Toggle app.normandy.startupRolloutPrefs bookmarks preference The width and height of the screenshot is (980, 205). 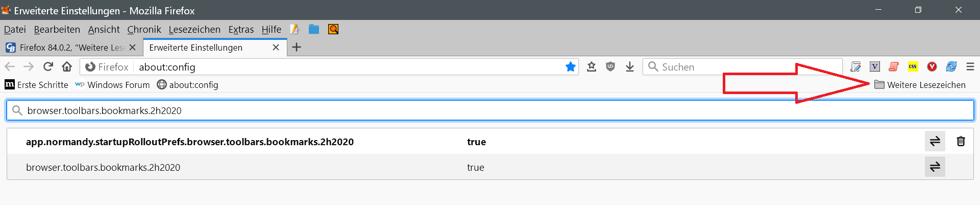tap(935, 142)
